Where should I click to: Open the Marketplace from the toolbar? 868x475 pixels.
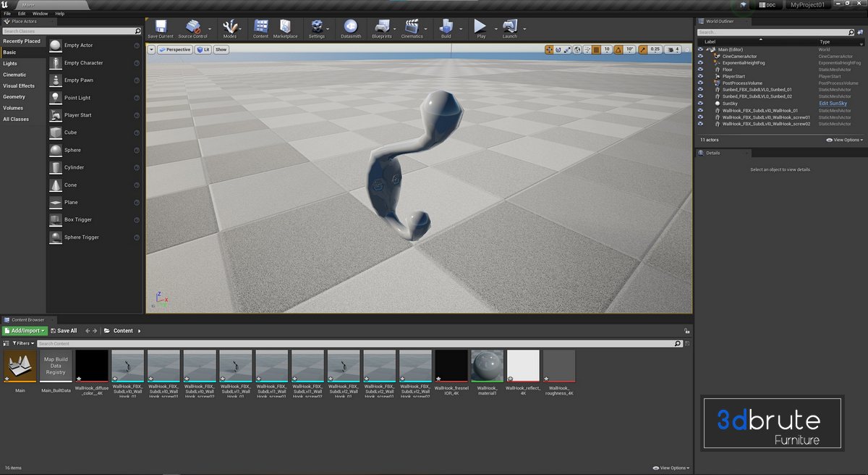click(285, 28)
